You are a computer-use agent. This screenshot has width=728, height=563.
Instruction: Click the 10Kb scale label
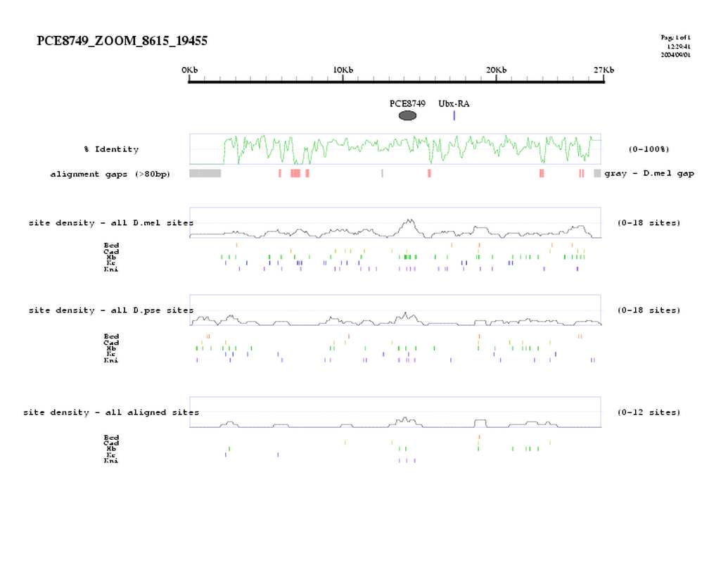pyautogui.click(x=343, y=70)
